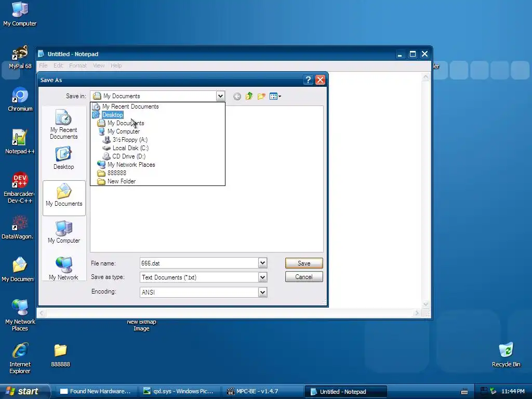
Task: Select Chromium desktop icon
Action: click(x=20, y=99)
